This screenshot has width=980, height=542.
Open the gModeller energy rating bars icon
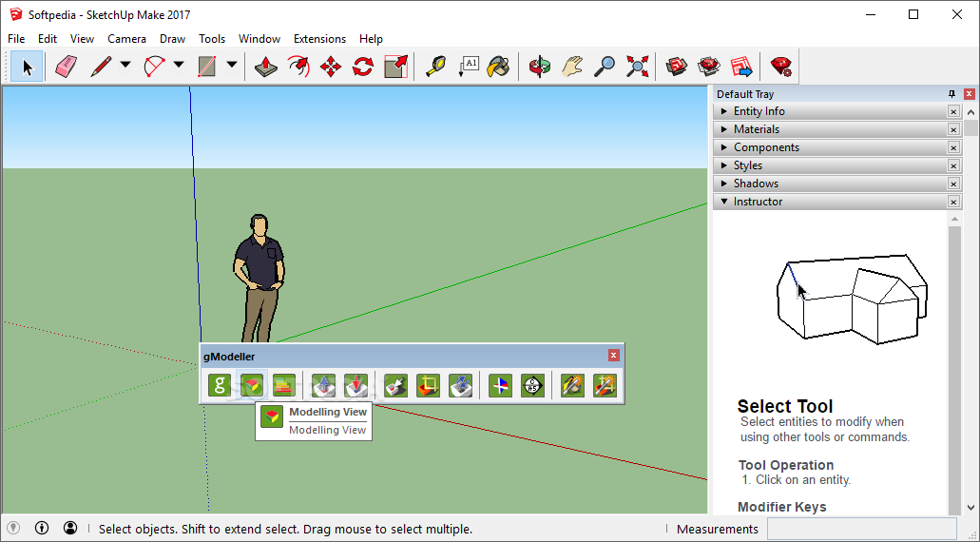284,385
